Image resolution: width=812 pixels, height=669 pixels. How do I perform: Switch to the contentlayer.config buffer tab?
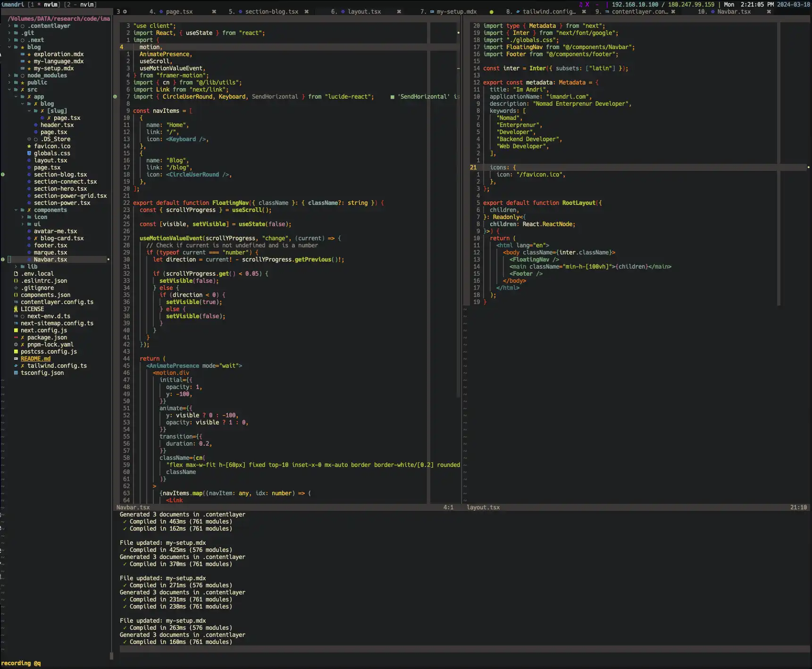coord(639,12)
